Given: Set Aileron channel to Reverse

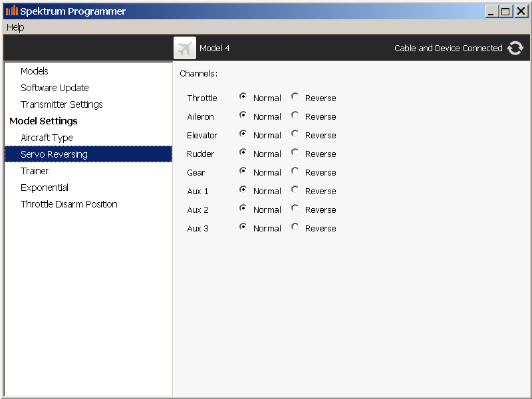Looking at the screenshot, I should click(295, 115).
